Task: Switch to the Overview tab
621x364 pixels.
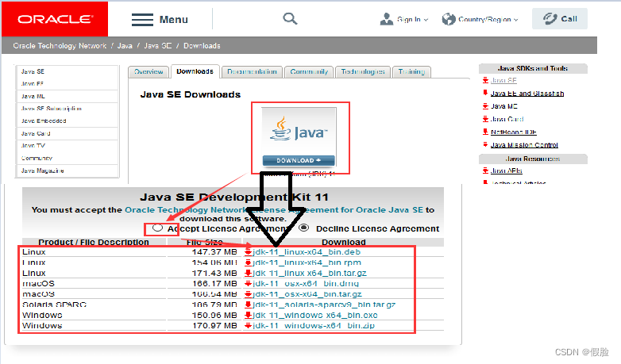Action: click(148, 72)
